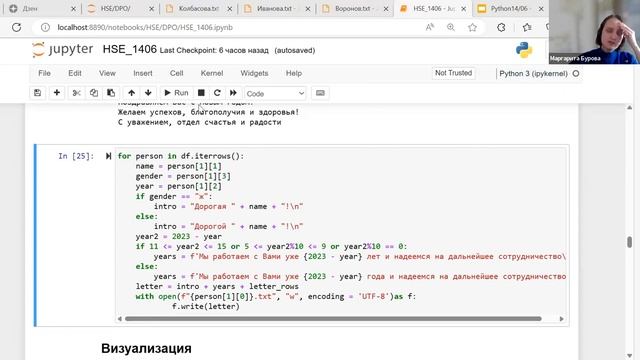This screenshot has width=640, height=360.
Task: Open the command palette keyboard icon
Action: coord(320,93)
